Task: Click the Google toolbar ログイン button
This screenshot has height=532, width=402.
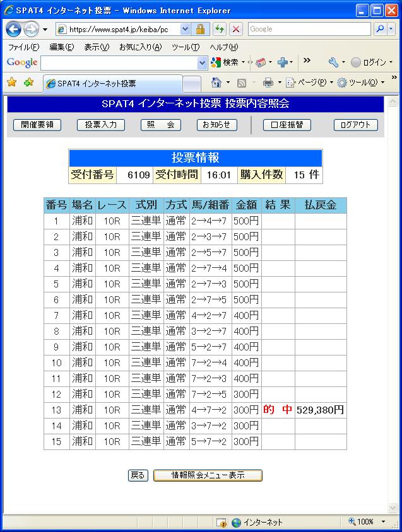Action: pyautogui.click(x=369, y=62)
